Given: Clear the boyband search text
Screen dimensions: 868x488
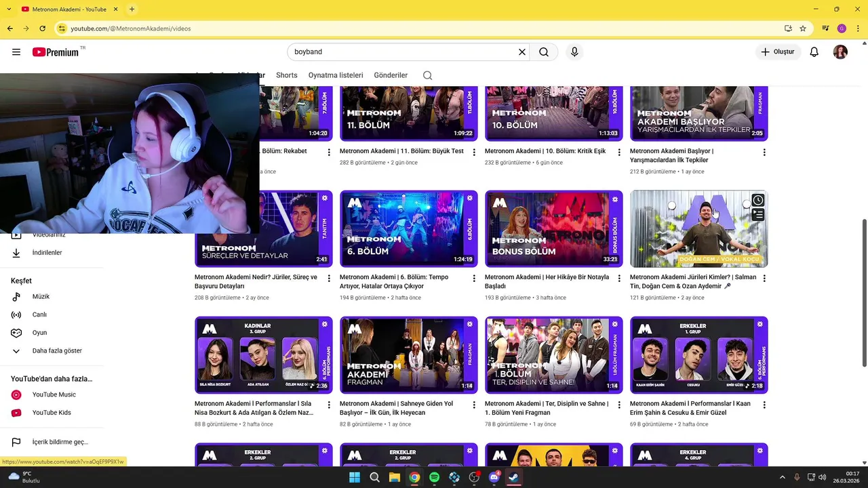Looking at the screenshot, I should coord(522,52).
